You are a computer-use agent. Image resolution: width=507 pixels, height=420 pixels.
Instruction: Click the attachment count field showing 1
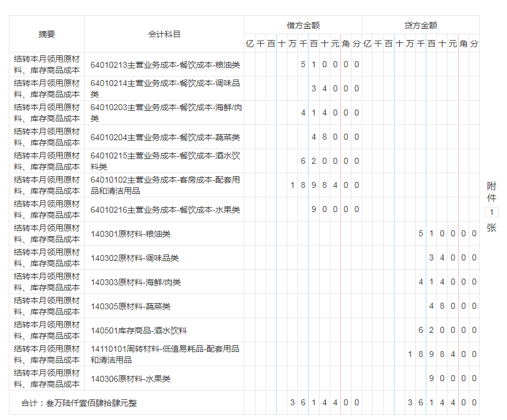(492, 212)
